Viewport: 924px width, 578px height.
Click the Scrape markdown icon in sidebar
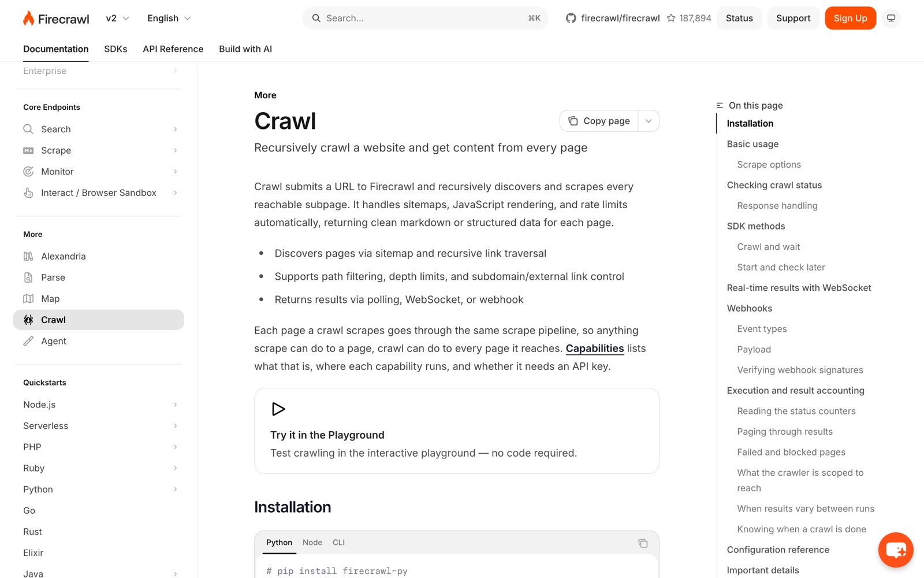click(28, 150)
